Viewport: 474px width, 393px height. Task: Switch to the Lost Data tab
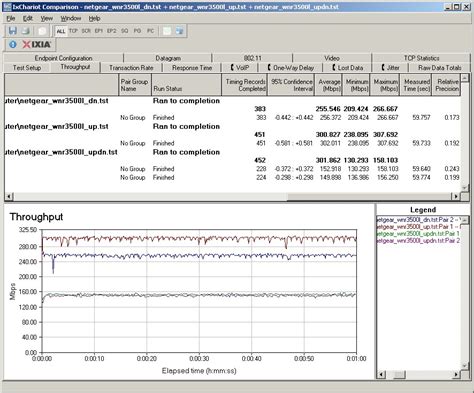click(x=348, y=68)
